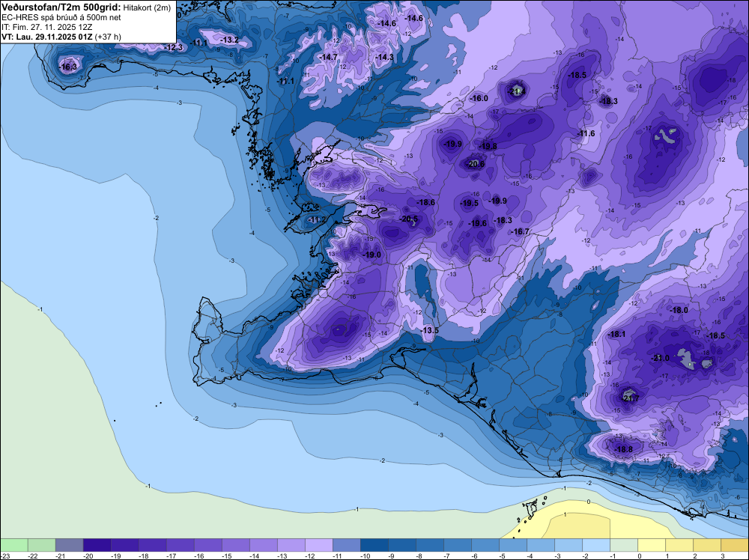Click the legend swatch above the -9 label
The height and width of the screenshot is (560, 749).
(x=401, y=545)
